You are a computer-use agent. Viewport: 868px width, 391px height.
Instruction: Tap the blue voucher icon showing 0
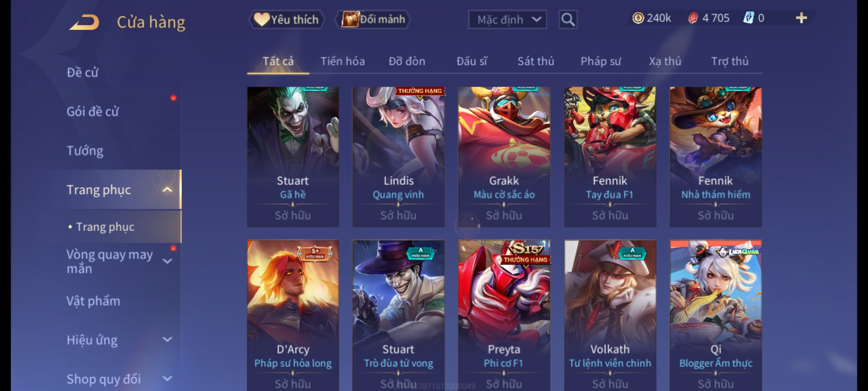[748, 18]
